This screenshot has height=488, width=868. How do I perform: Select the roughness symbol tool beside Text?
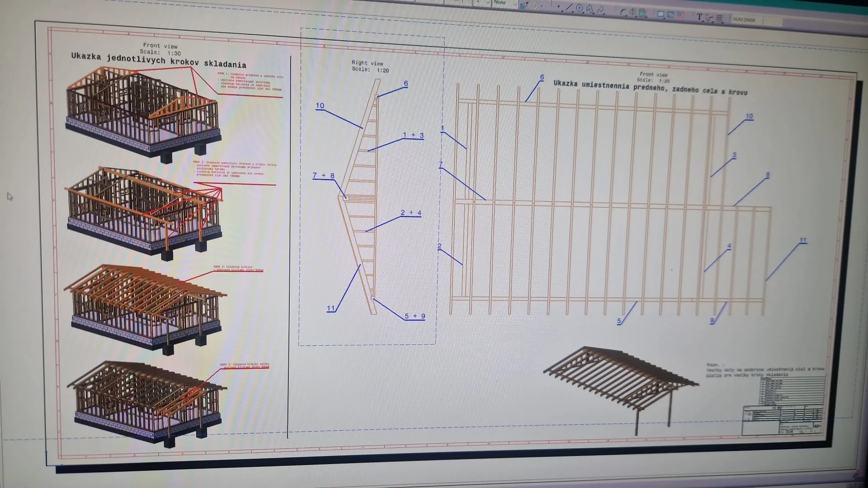point(709,18)
